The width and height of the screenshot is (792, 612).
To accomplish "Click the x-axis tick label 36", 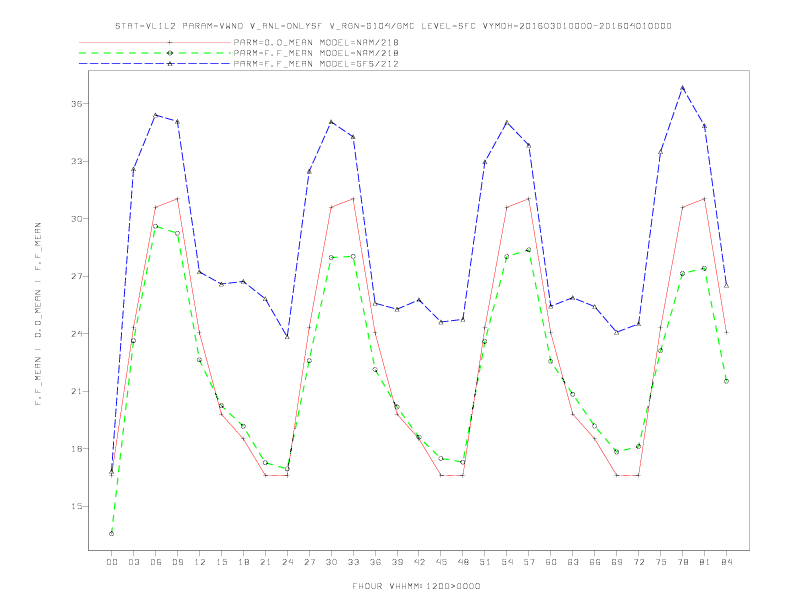I will click(375, 562).
